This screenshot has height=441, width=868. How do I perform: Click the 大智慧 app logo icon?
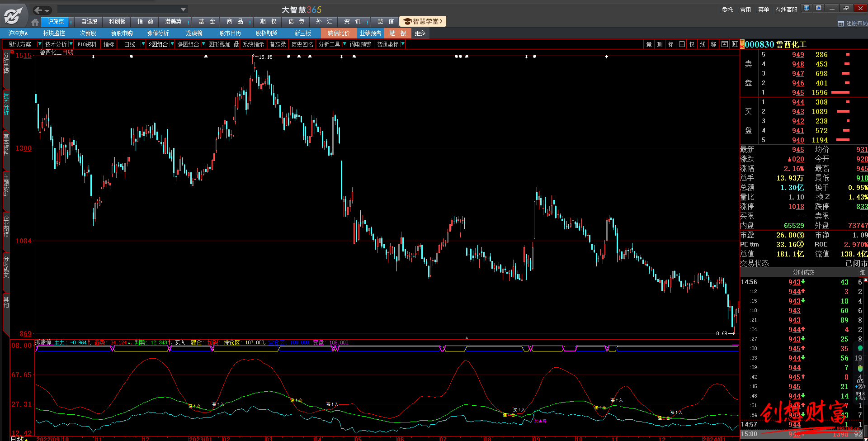[x=13, y=16]
